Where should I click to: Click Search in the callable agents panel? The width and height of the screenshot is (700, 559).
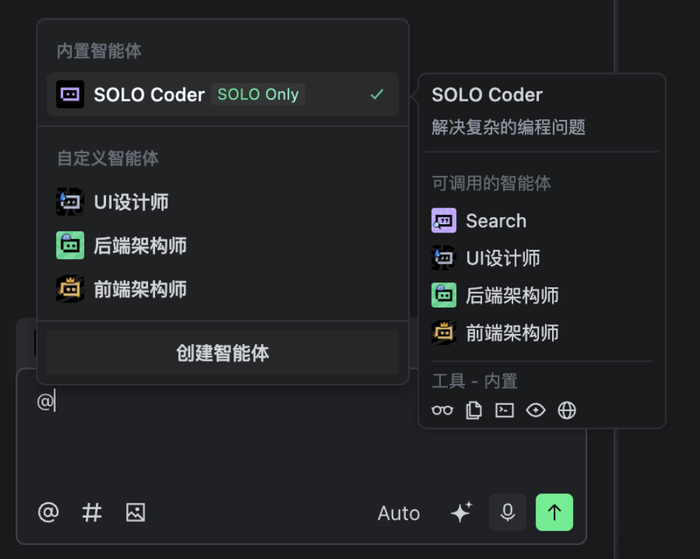click(495, 221)
